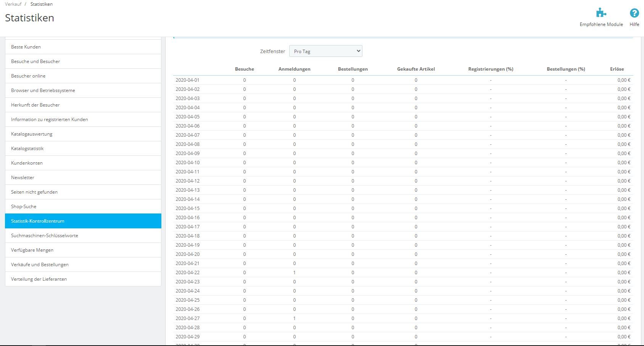Click the Statistiken breadcrumb link
Screen dimensions: 644x346
tap(42, 4)
